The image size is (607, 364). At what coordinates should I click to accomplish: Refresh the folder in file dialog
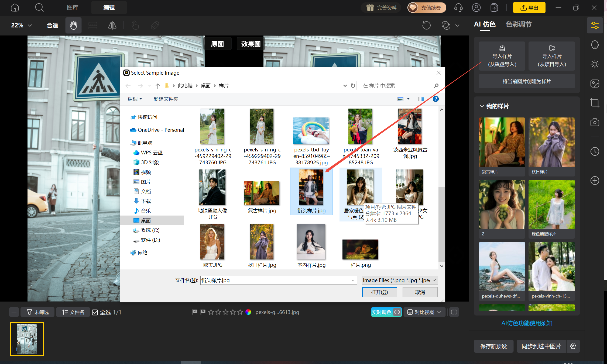point(353,86)
